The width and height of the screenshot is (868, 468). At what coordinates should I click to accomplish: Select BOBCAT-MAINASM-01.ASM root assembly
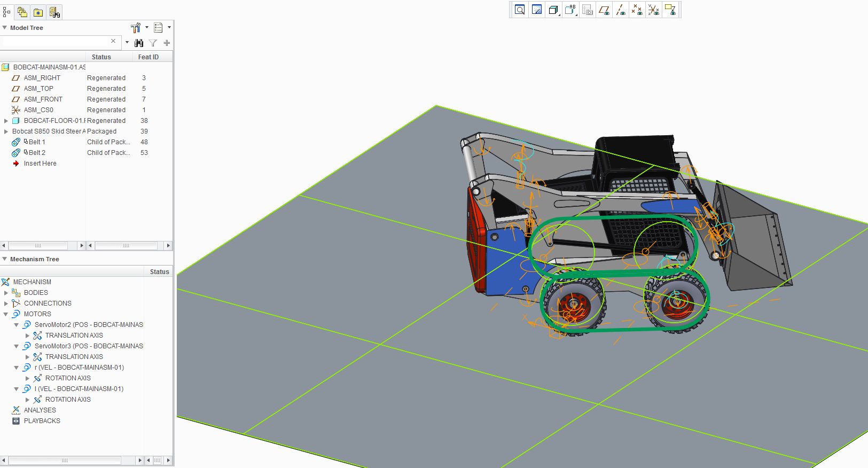(49, 67)
